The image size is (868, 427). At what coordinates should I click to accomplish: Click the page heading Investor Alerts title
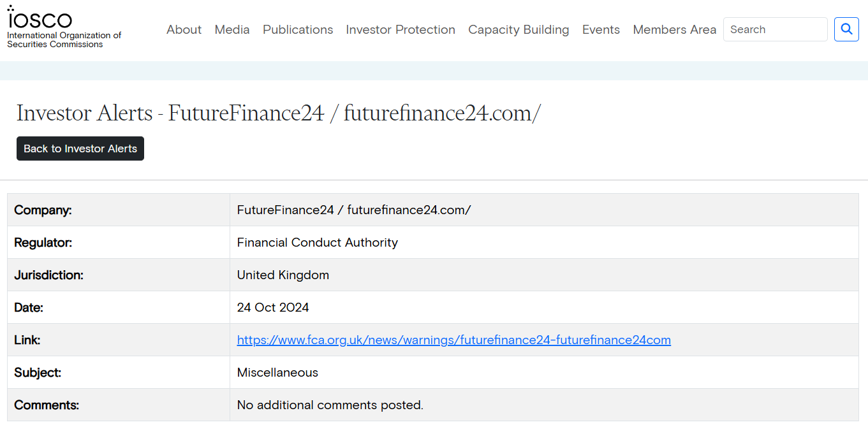tap(279, 113)
